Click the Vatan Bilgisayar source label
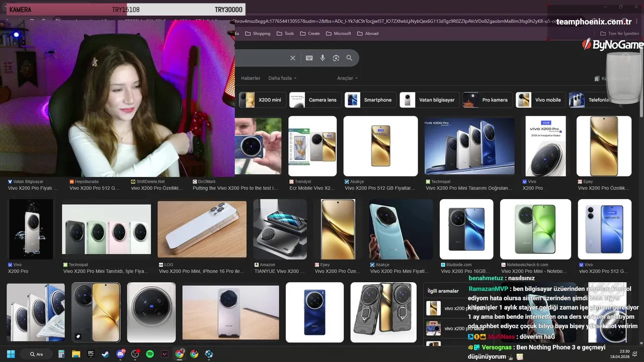 (28, 182)
